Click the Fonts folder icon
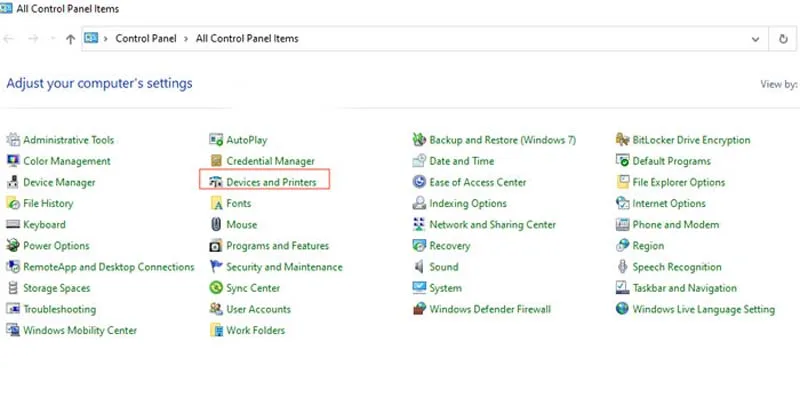 click(x=216, y=203)
